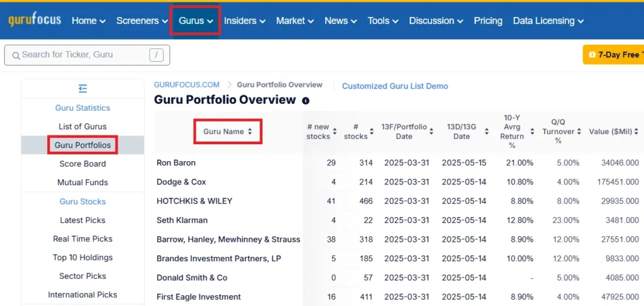
Task: Go to the Pricing page
Action: click(x=488, y=21)
